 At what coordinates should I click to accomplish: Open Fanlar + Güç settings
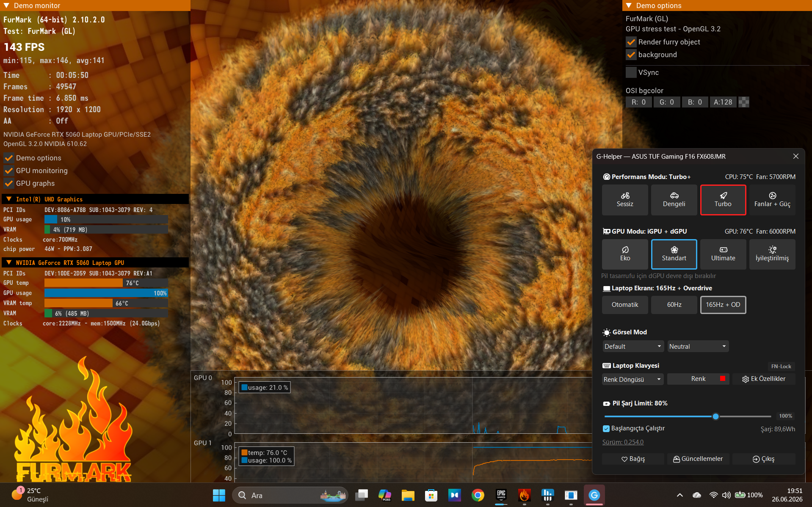[772, 200]
